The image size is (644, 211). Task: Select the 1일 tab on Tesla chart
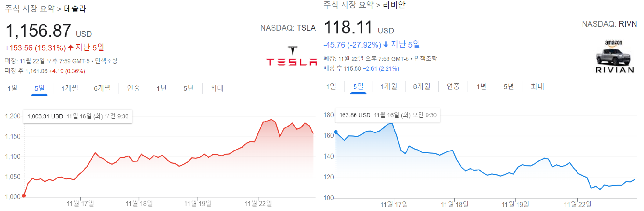(13, 88)
